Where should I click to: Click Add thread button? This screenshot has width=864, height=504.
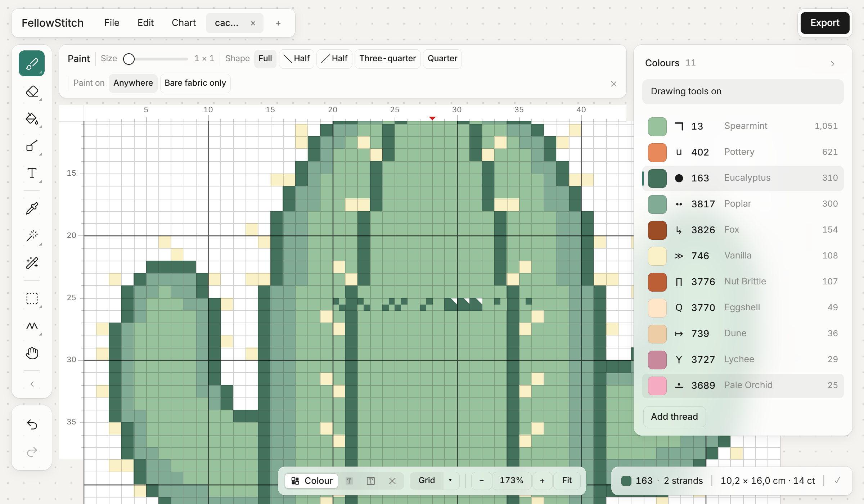[674, 417]
